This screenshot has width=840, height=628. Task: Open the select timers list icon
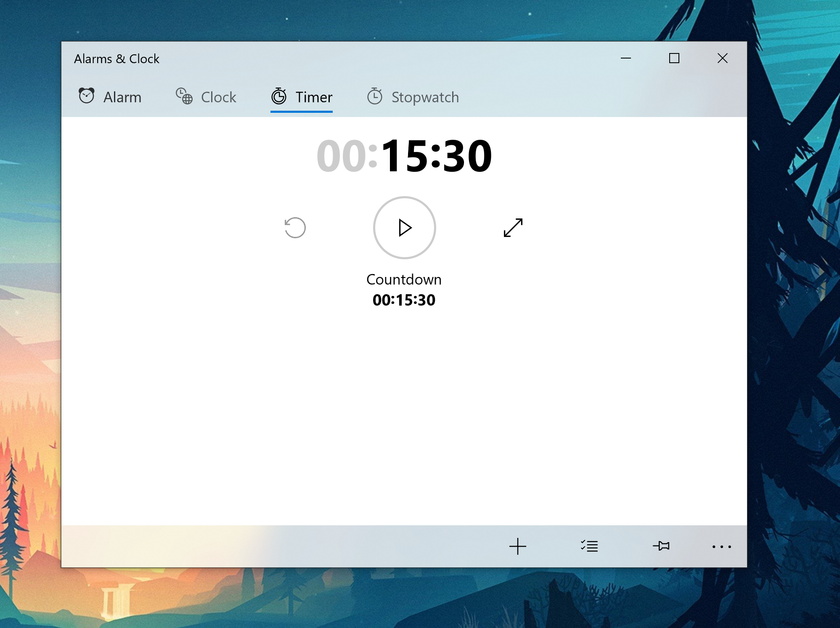(x=589, y=546)
